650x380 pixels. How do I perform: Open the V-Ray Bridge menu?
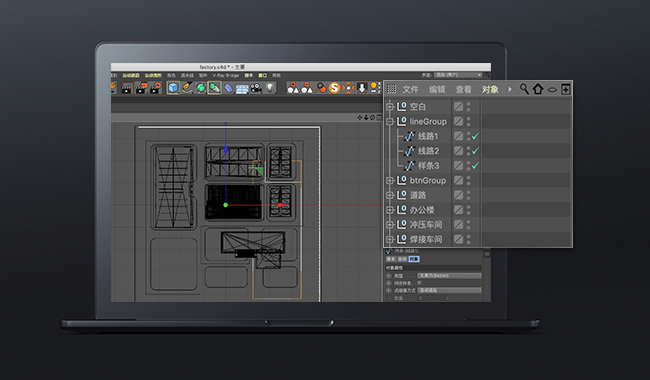click(x=226, y=75)
